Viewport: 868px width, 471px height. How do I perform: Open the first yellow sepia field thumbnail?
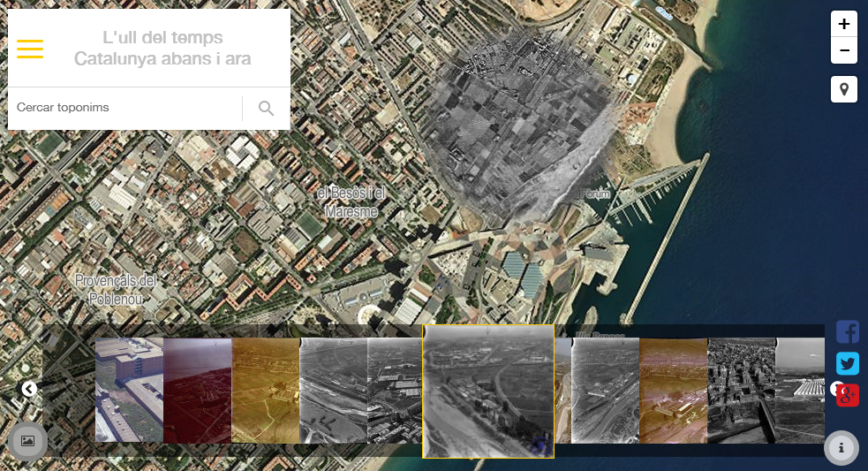[x=265, y=390]
